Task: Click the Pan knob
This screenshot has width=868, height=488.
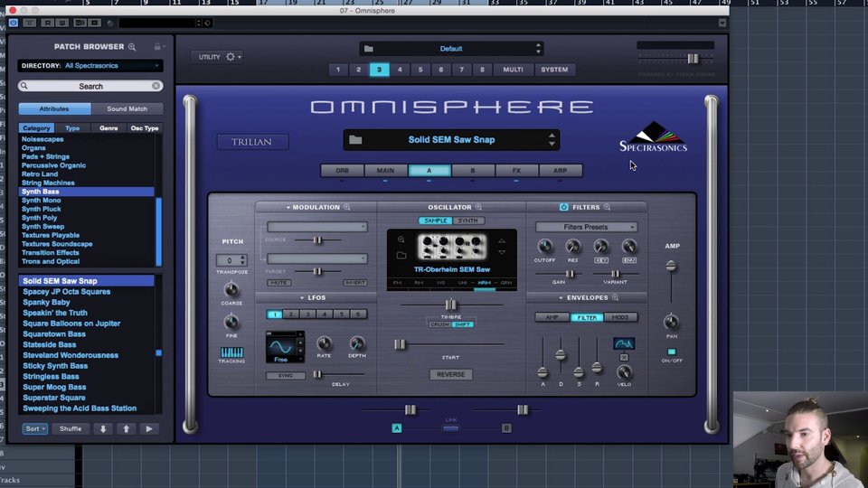Action: point(671,322)
